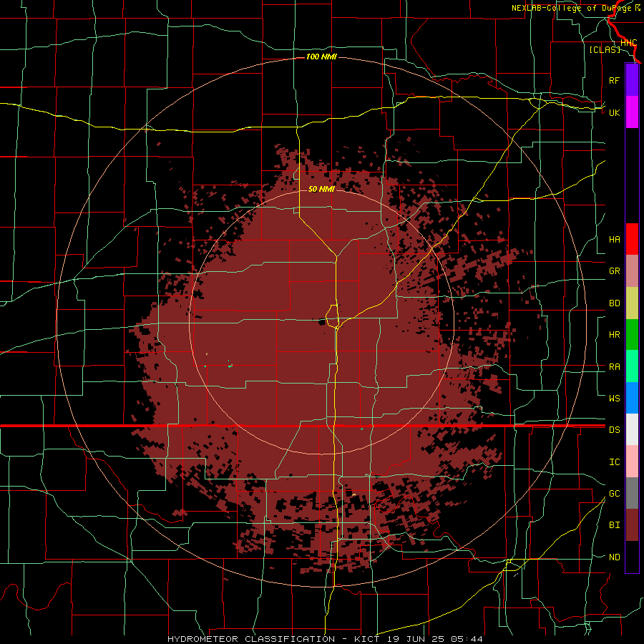Click the 'DS' legend label
The height and width of the screenshot is (644, 644).
coord(614,429)
